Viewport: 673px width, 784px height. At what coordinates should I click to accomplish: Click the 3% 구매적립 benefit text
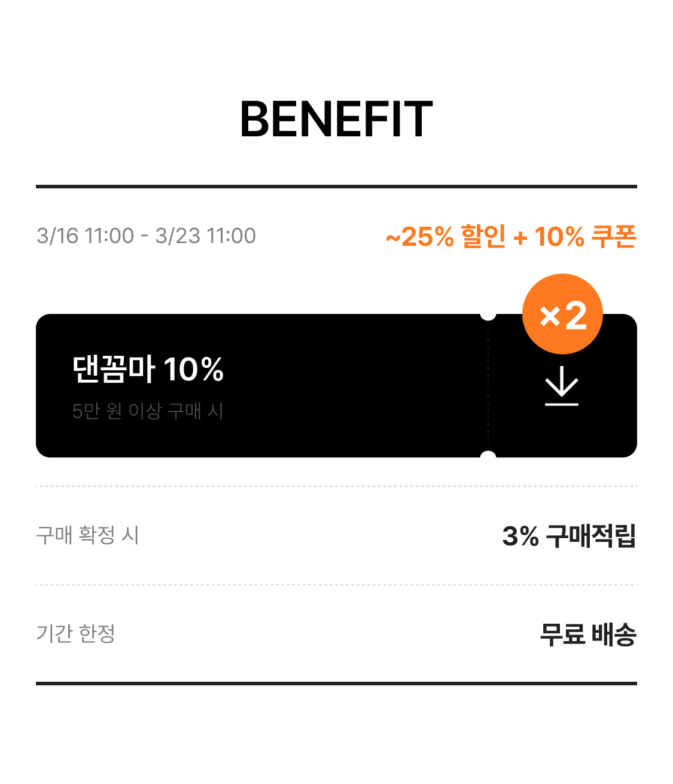tap(569, 536)
